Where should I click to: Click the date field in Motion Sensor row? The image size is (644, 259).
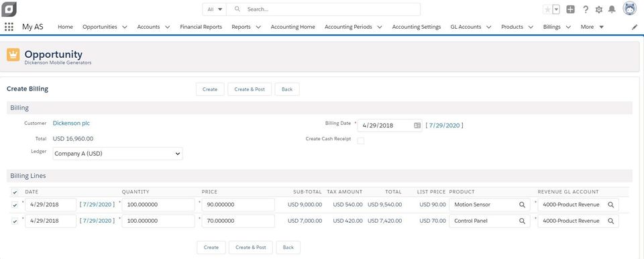click(50, 205)
